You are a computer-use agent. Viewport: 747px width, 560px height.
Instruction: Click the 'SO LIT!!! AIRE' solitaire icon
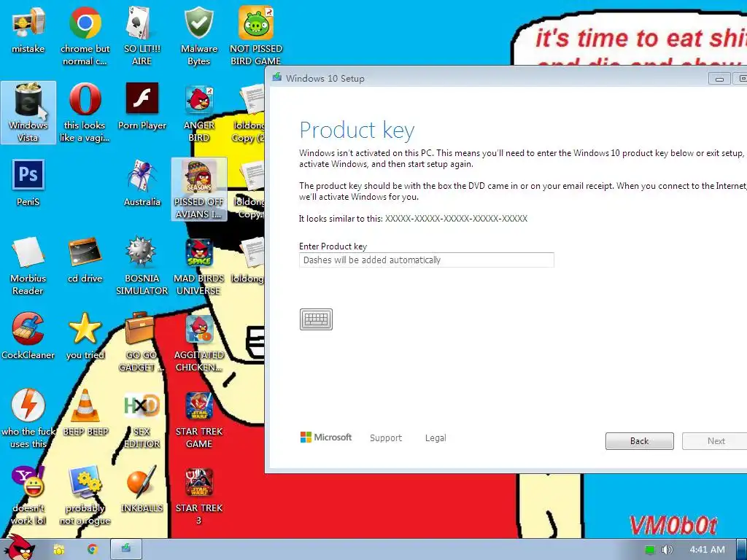[142, 36]
